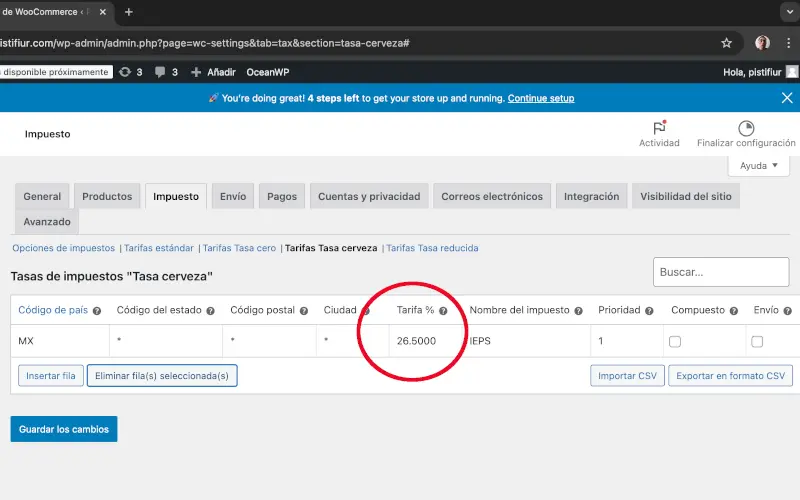Toggle the Envío checkbox for MX row
Screen dimensions: 800x500
[x=757, y=341]
